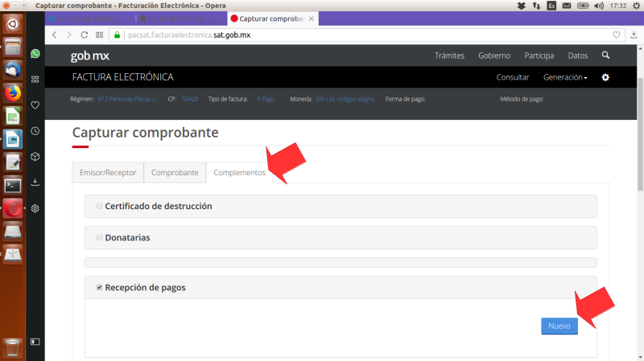
Task: Click the gob.mx search magnifier
Action: coord(605,55)
